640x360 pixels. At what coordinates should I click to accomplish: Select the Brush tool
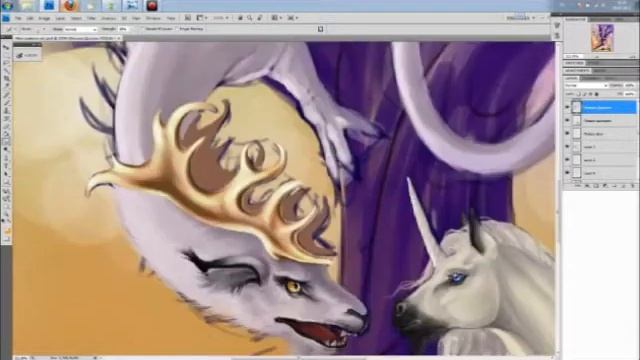point(7,102)
